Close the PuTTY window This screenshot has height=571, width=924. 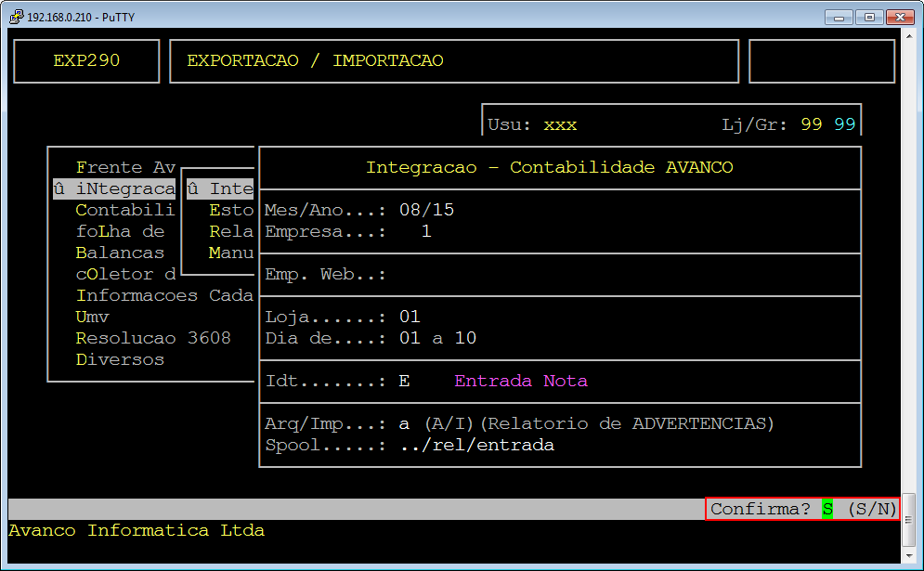point(900,17)
